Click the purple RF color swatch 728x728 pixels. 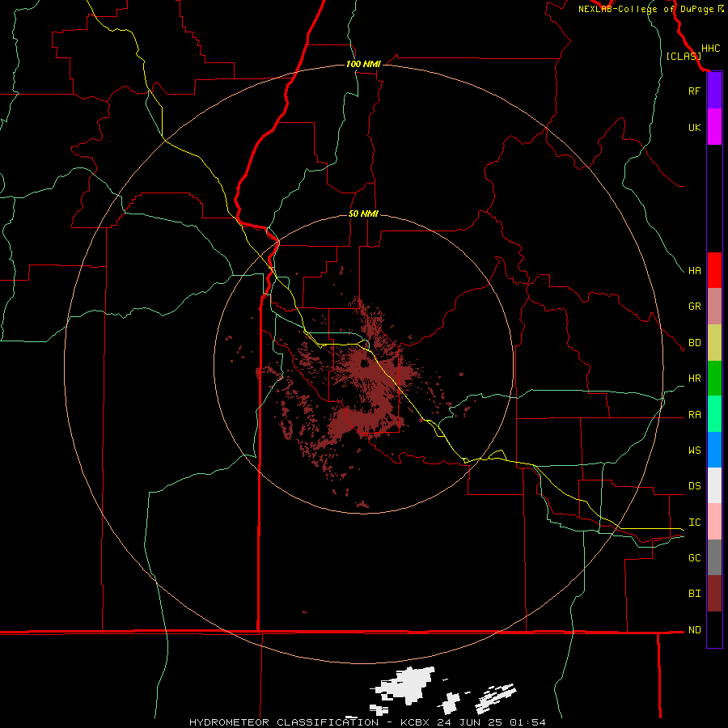[x=714, y=91]
